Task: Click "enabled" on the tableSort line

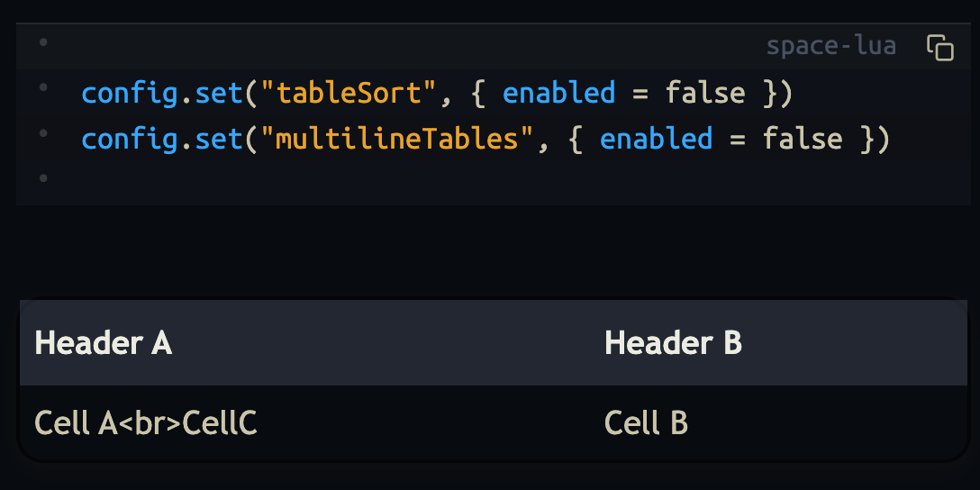Action: (x=558, y=93)
